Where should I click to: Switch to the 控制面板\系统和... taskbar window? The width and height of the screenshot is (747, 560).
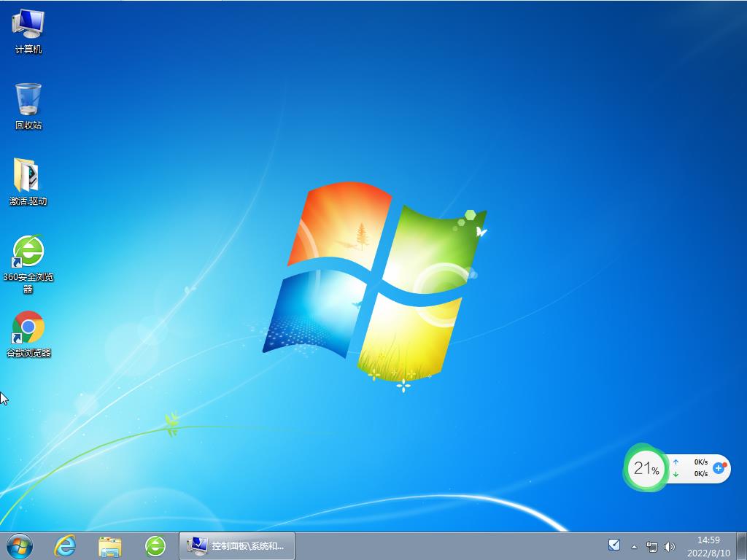pyautogui.click(x=237, y=545)
